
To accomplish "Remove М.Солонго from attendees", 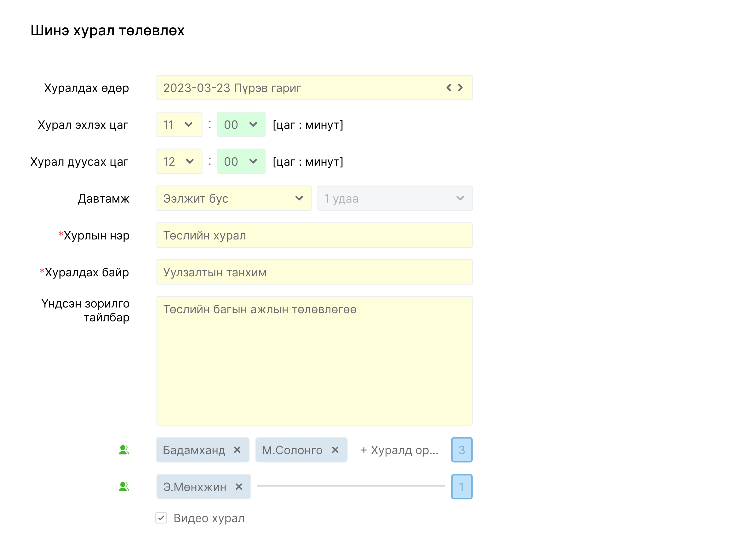I will coord(335,450).
